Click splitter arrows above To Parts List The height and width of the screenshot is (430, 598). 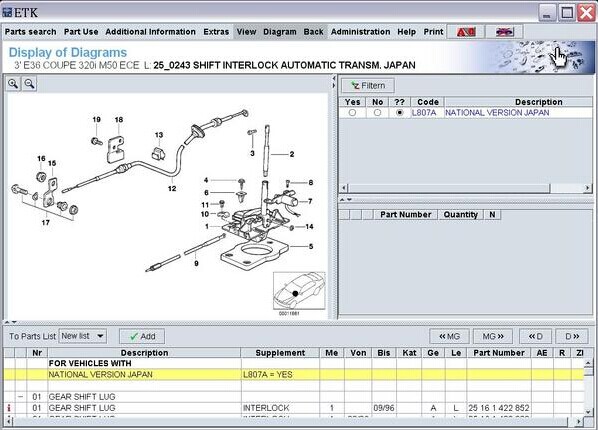point(10,322)
